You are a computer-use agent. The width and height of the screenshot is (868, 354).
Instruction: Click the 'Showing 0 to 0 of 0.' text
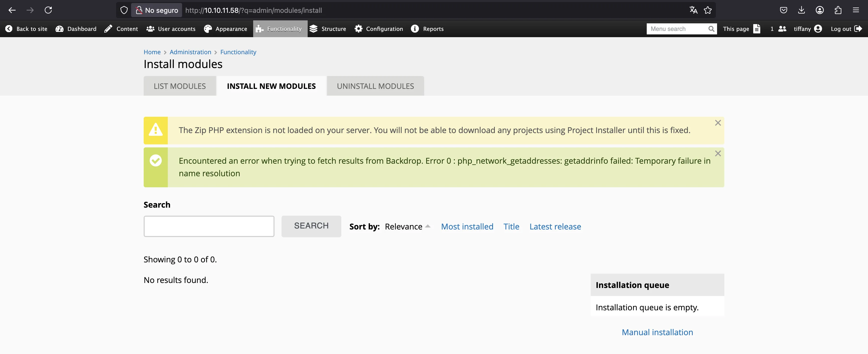point(180,260)
